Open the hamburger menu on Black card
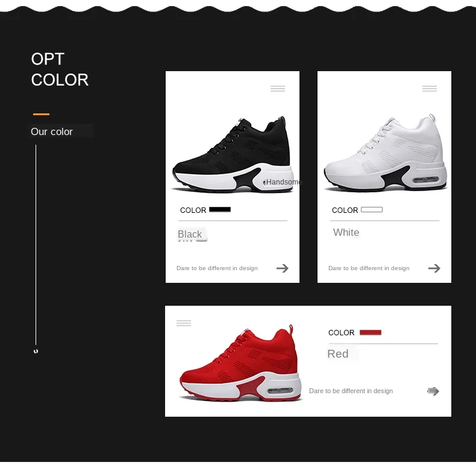 click(277, 89)
